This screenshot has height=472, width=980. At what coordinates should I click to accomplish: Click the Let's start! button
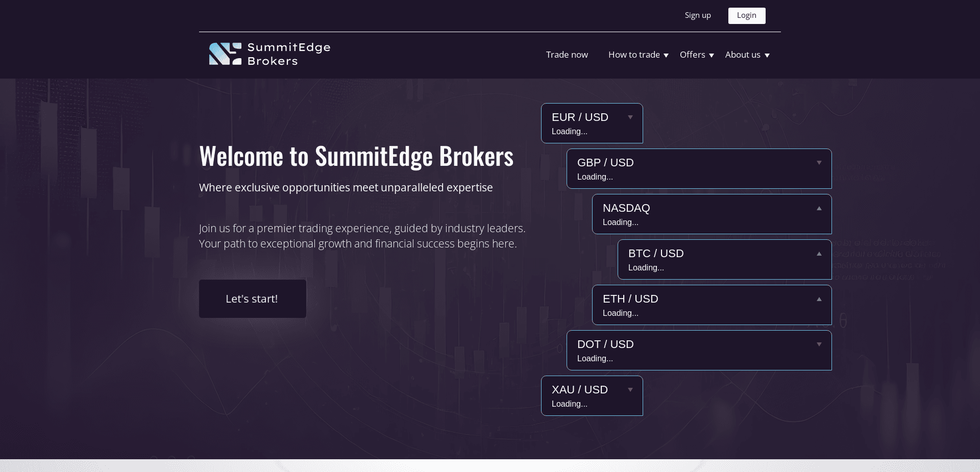252,299
